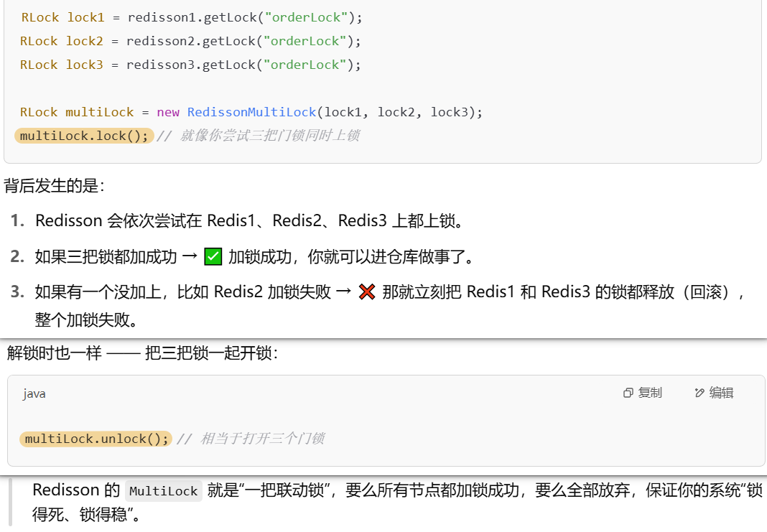Click highlighted multiLock.unlock(); code

point(96,439)
